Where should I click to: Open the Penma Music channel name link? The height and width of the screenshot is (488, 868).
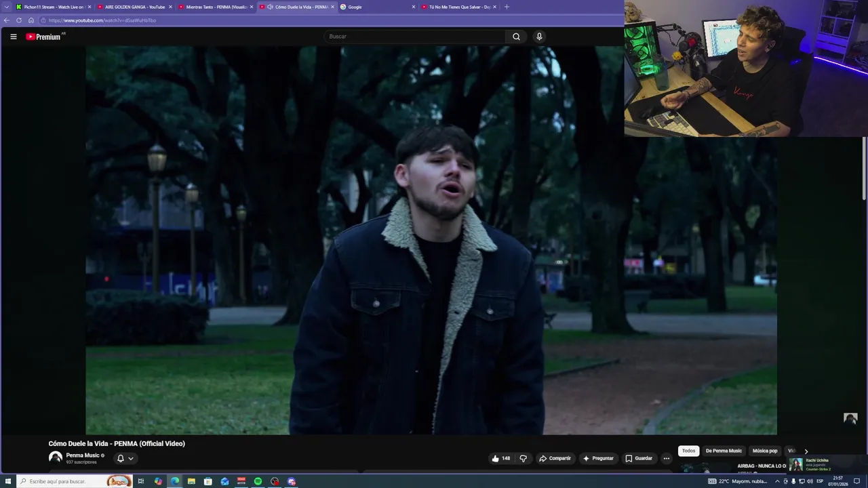point(83,455)
